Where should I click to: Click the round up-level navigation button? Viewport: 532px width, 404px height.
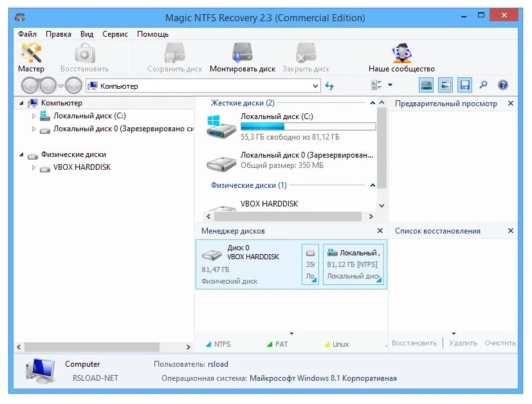click(x=73, y=86)
